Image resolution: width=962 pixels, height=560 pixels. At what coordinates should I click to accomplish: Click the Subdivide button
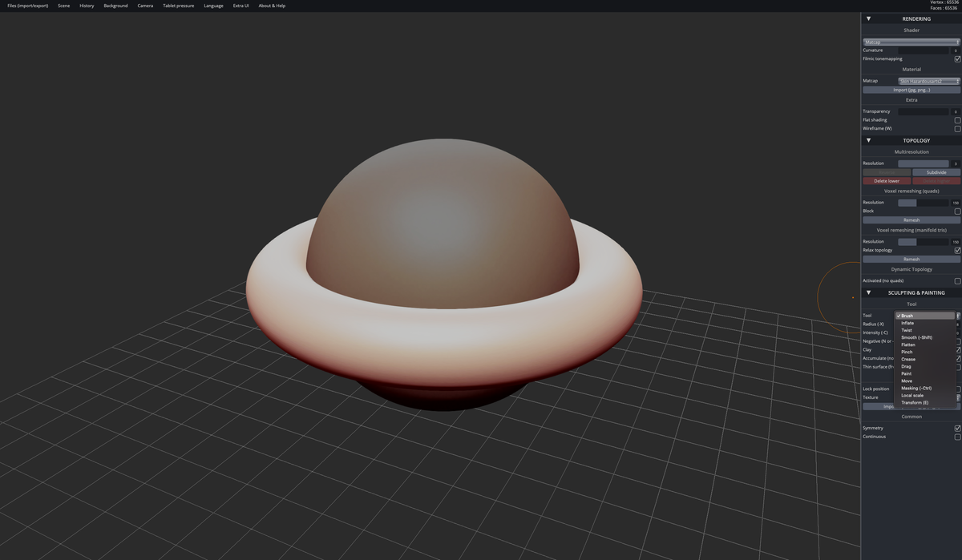[935, 171]
